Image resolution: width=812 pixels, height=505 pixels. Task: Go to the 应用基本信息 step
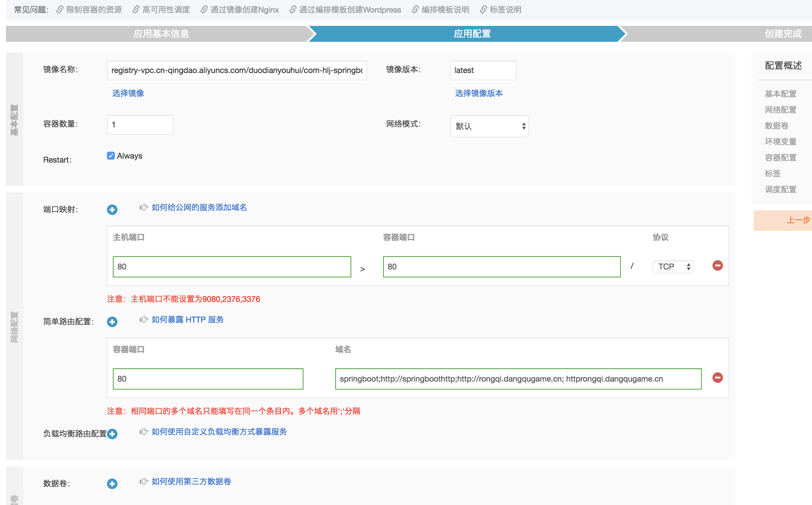pyautogui.click(x=161, y=34)
